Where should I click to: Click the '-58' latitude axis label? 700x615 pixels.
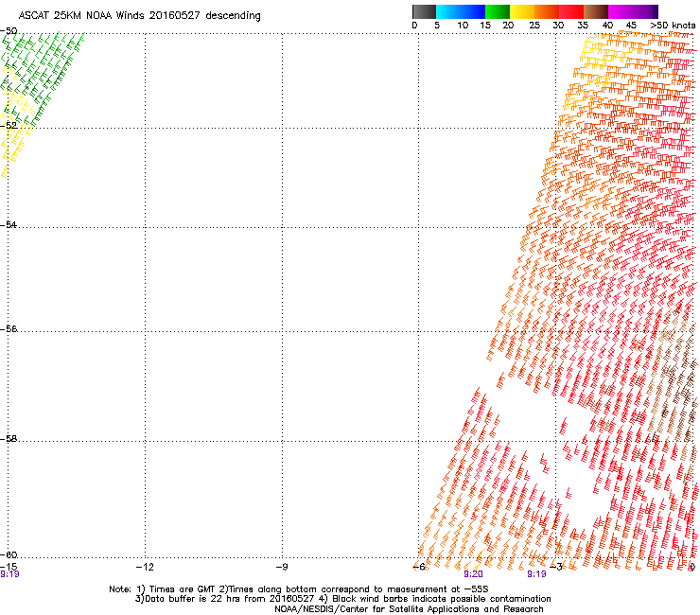coord(9,439)
